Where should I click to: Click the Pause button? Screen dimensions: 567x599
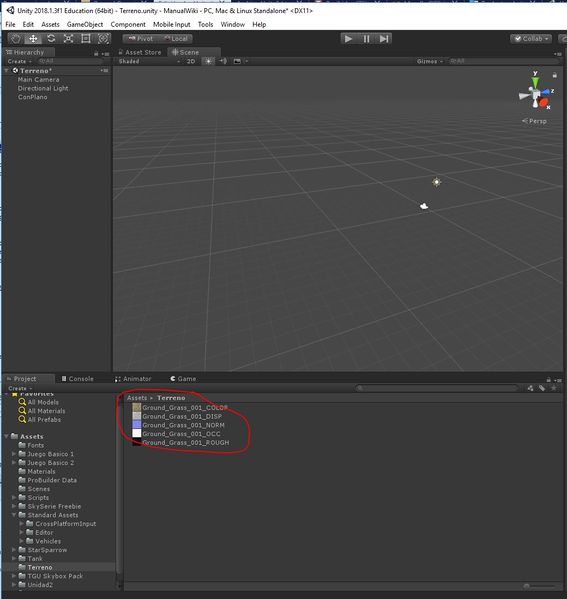point(366,39)
